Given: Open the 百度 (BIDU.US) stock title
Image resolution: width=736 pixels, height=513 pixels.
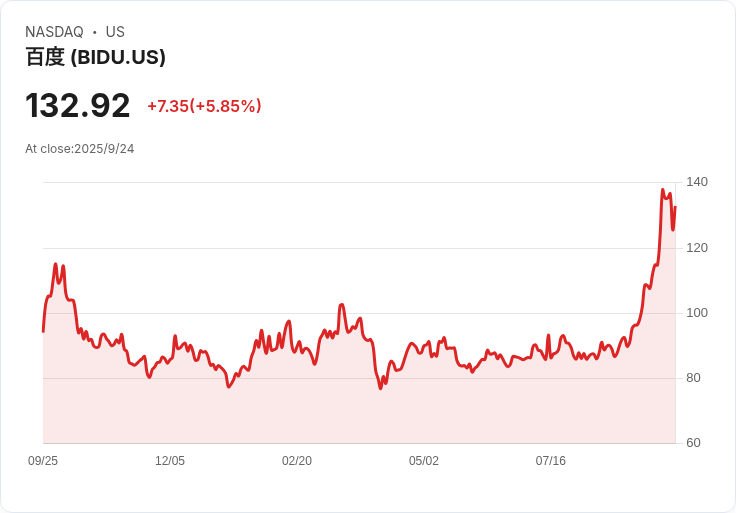Looking at the screenshot, I should (x=95, y=57).
